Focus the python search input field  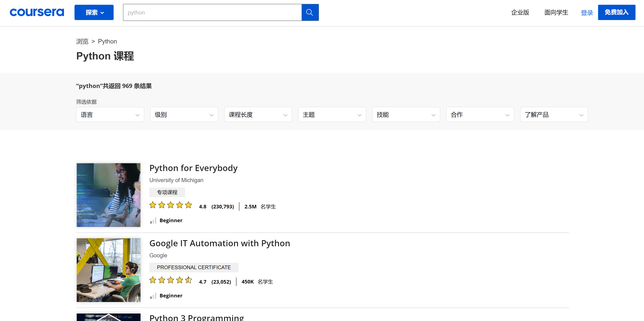coord(212,12)
